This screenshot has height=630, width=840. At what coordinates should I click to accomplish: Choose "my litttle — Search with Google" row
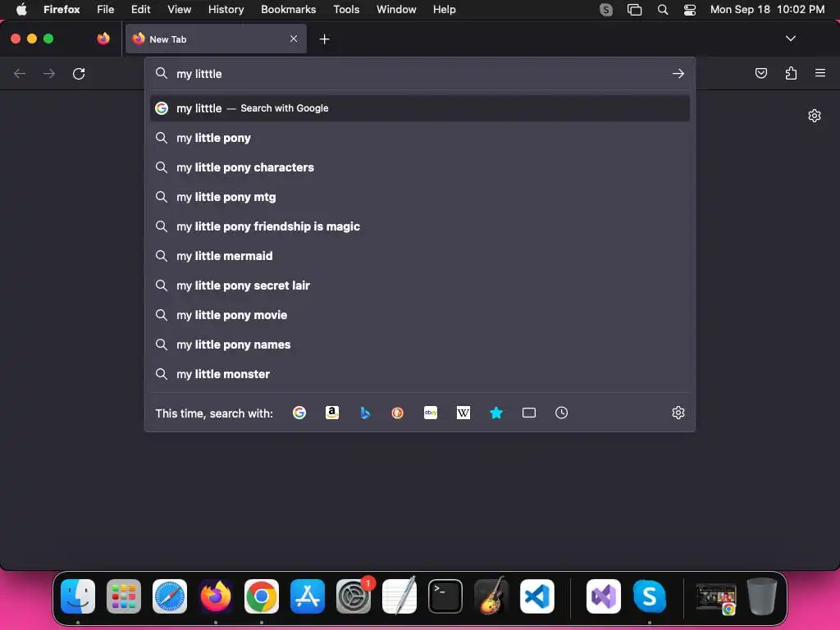click(419, 108)
